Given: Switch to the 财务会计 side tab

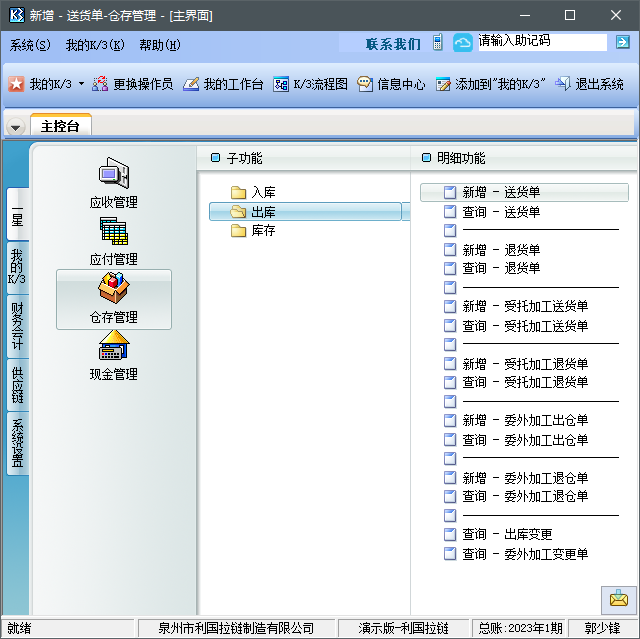Looking at the screenshot, I should pos(17,326).
